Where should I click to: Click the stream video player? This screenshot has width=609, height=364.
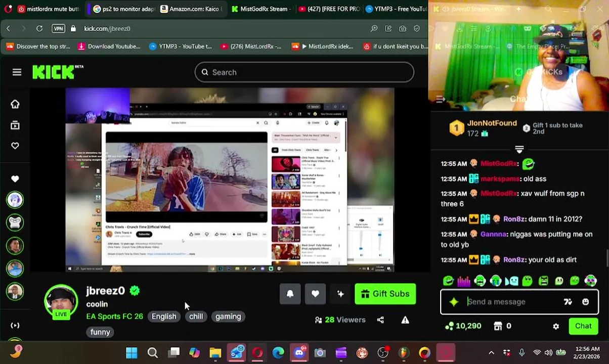click(230, 180)
